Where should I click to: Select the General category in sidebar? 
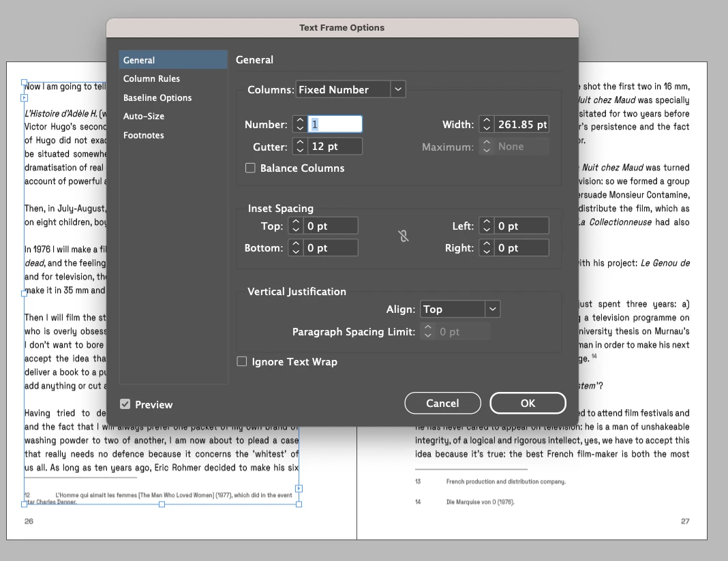173,60
